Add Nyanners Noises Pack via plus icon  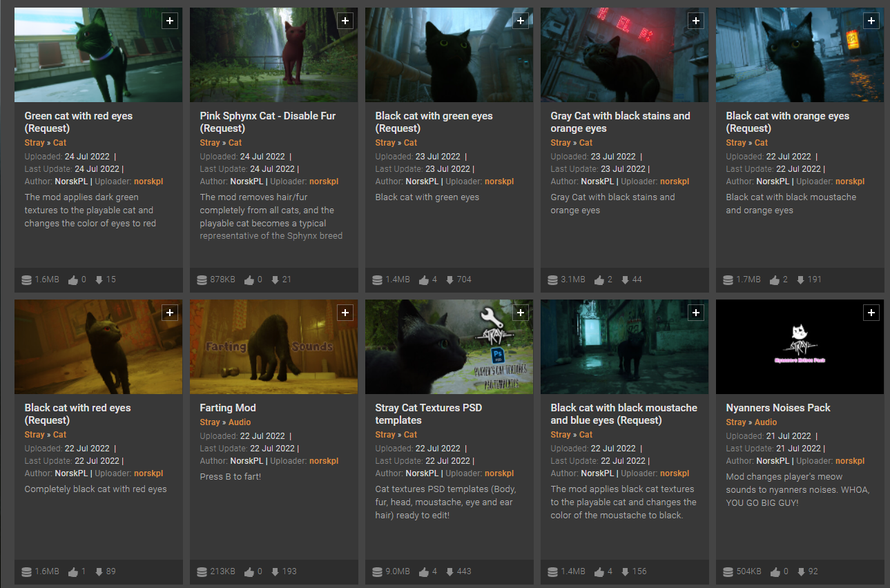(x=871, y=313)
